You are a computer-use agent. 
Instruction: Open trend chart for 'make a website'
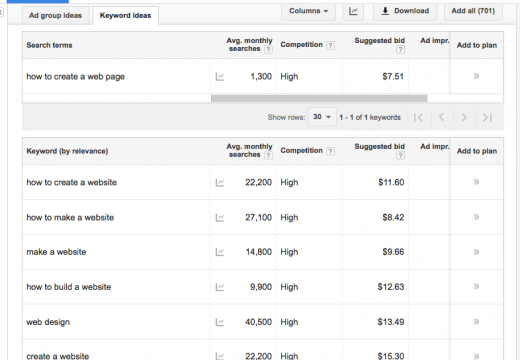tap(220, 252)
